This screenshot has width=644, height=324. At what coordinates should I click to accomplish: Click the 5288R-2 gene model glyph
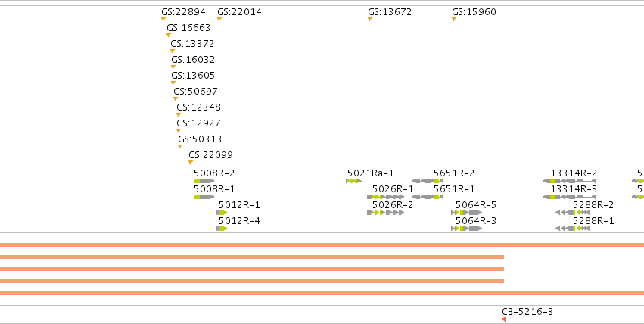pyautogui.click(x=573, y=213)
